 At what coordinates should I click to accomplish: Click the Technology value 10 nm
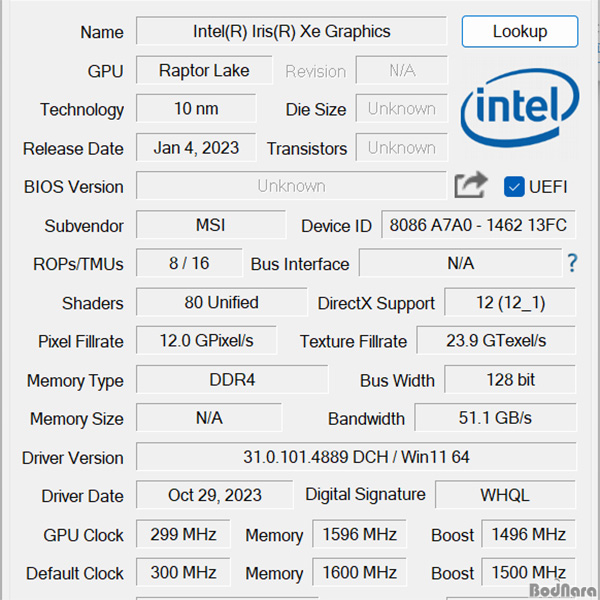coord(196,109)
